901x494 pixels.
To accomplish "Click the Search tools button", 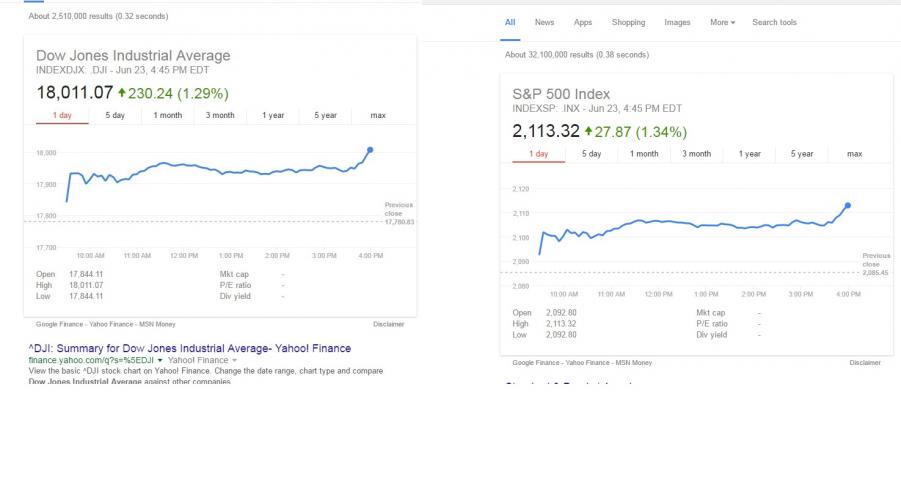I will [774, 22].
